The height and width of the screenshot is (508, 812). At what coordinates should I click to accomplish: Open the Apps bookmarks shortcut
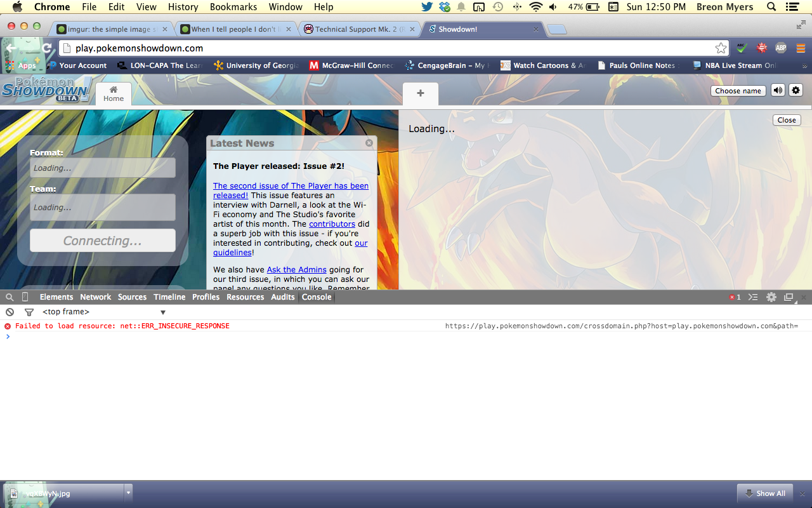pos(21,65)
